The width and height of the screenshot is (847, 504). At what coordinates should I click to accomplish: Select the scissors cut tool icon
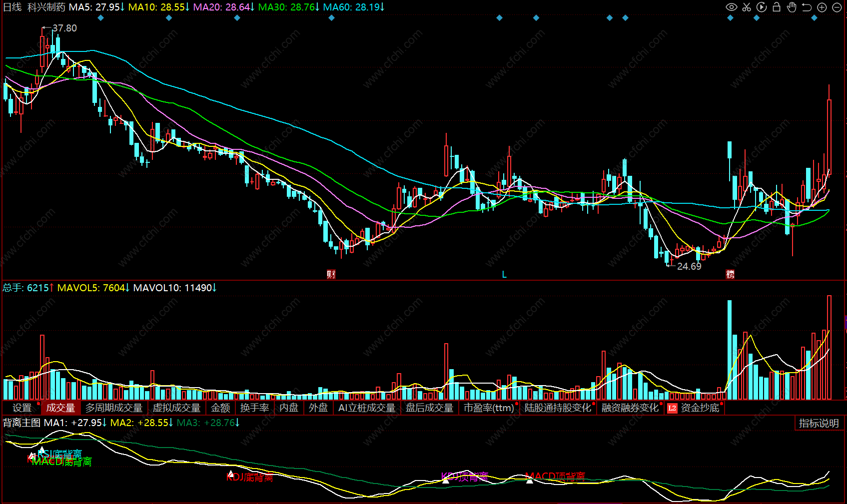pyautogui.click(x=747, y=7)
